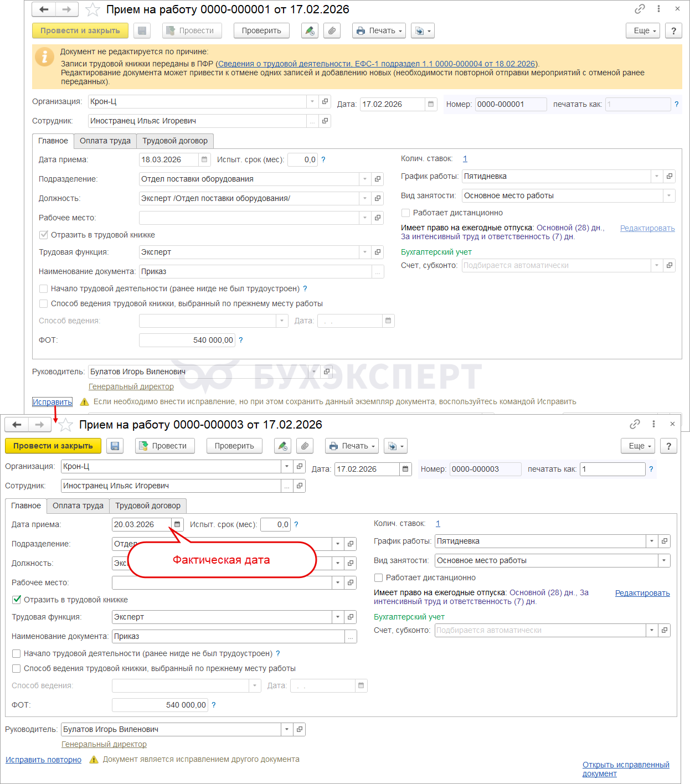
Task: Click Редактировать link in bottom window
Action: tap(642, 593)
